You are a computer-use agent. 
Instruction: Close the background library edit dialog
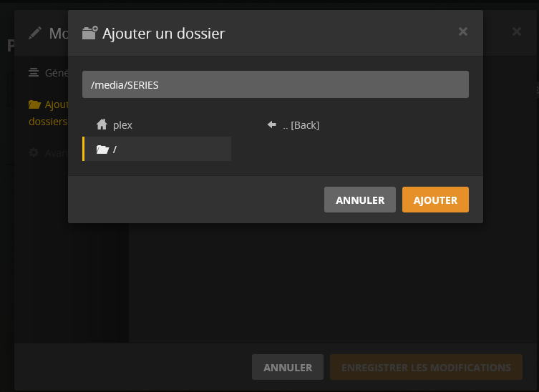point(517,31)
